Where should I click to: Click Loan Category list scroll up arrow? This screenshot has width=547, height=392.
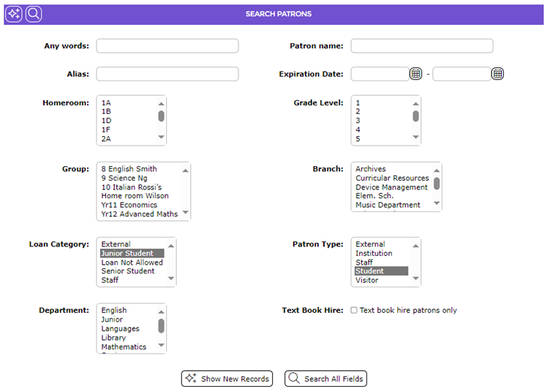[171, 246]
